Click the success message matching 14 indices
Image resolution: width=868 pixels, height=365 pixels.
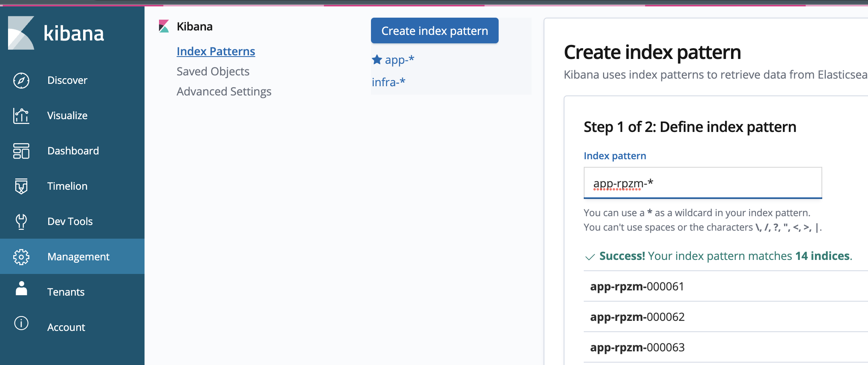719,256
